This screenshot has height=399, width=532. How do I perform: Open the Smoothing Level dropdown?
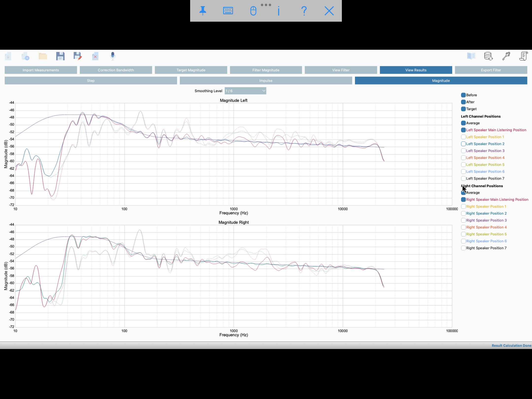pos(245,91)
